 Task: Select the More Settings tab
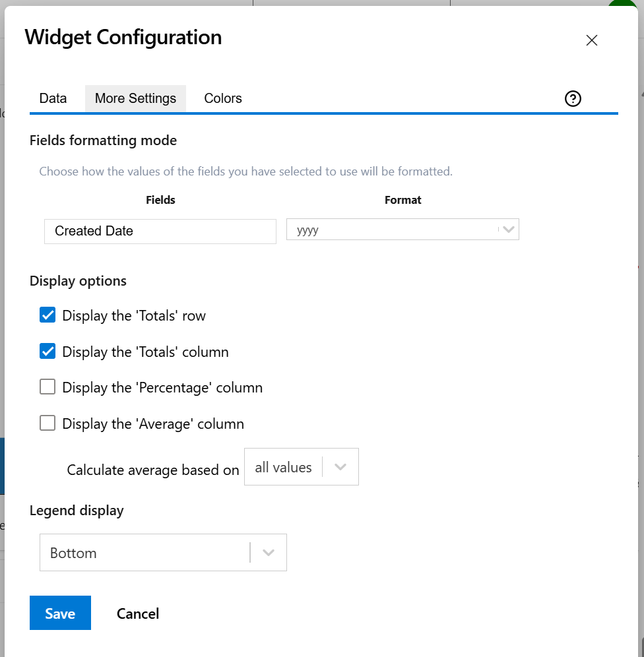135,98
